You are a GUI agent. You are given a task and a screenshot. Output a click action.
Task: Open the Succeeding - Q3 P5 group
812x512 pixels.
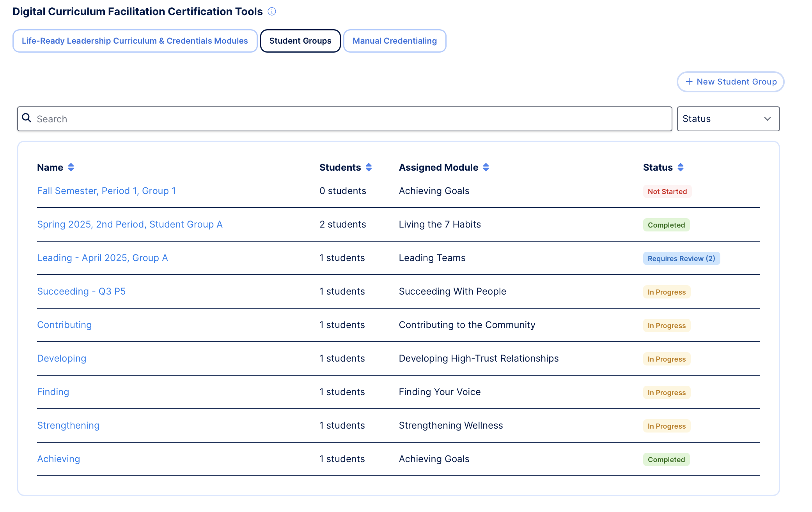point(81,291)
